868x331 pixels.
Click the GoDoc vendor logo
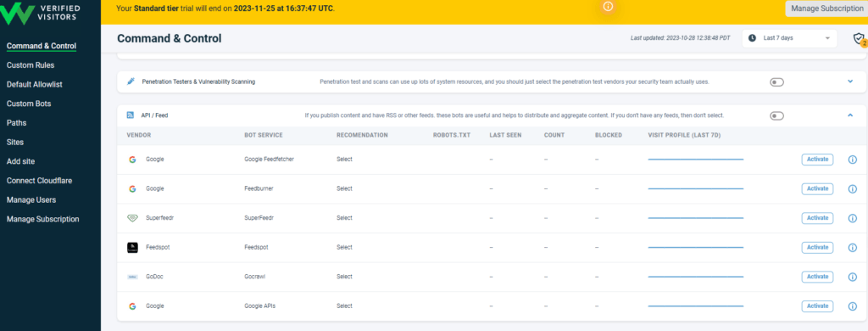(132, 277)
